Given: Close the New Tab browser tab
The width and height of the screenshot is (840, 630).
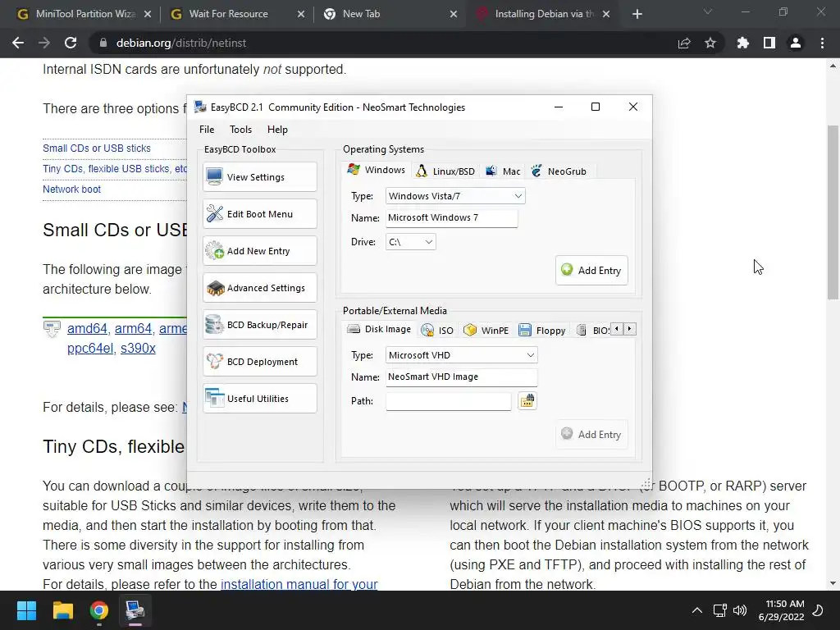Looking at the screenshot, I should 453,15.
